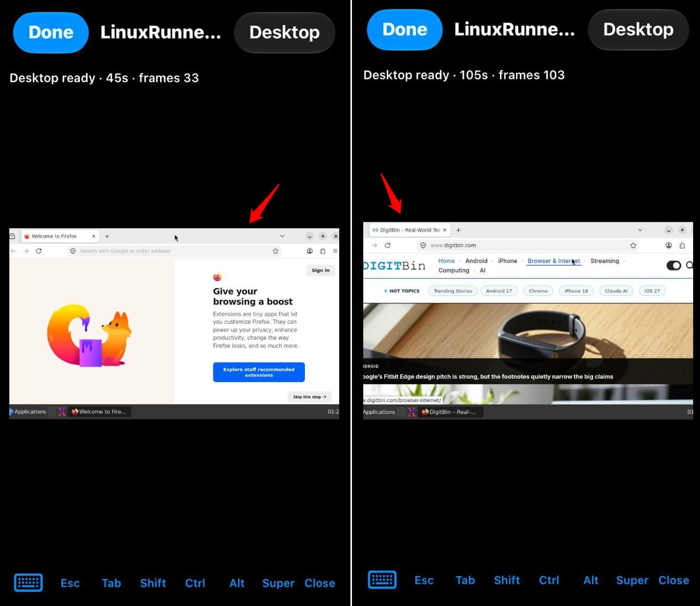
Task: Open the Firefox hamburger menu in the Welcome to Firefox window
Action: tap(335, 251)
